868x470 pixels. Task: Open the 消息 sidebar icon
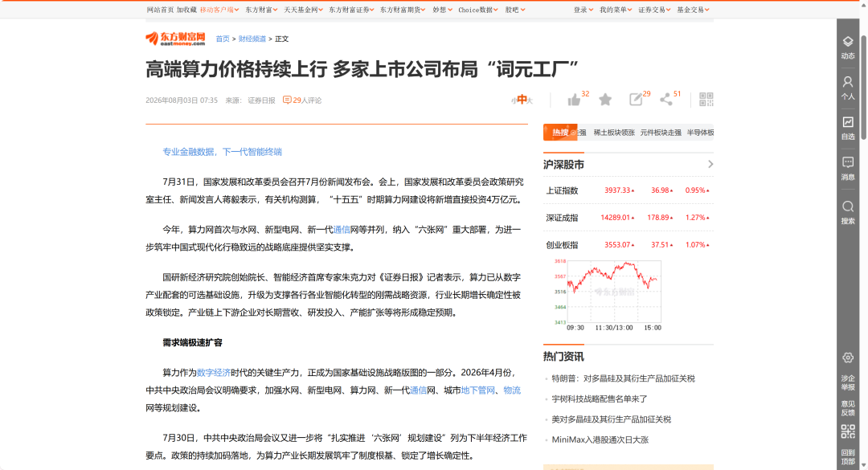(x=848, y=169)
